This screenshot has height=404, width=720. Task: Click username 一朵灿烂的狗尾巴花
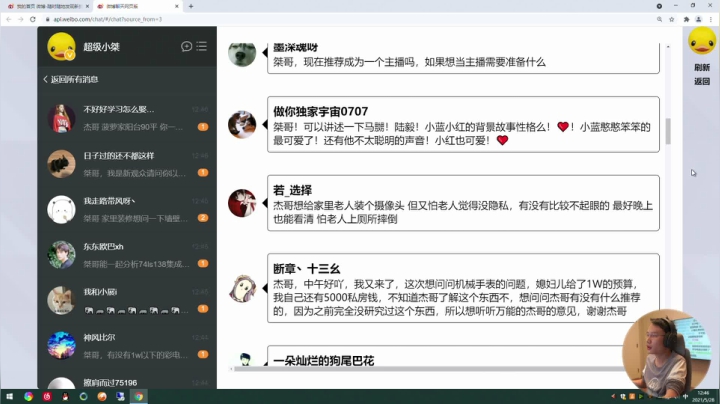tap(324, 361)
